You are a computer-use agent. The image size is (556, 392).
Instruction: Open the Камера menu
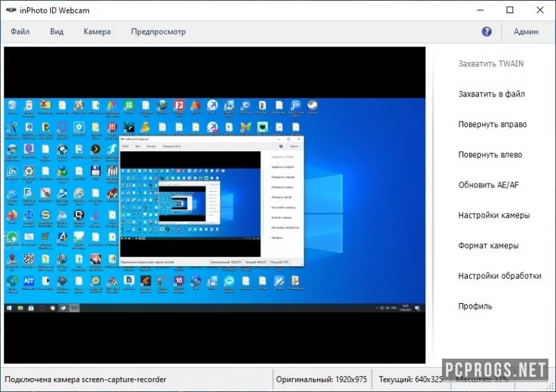97,31
